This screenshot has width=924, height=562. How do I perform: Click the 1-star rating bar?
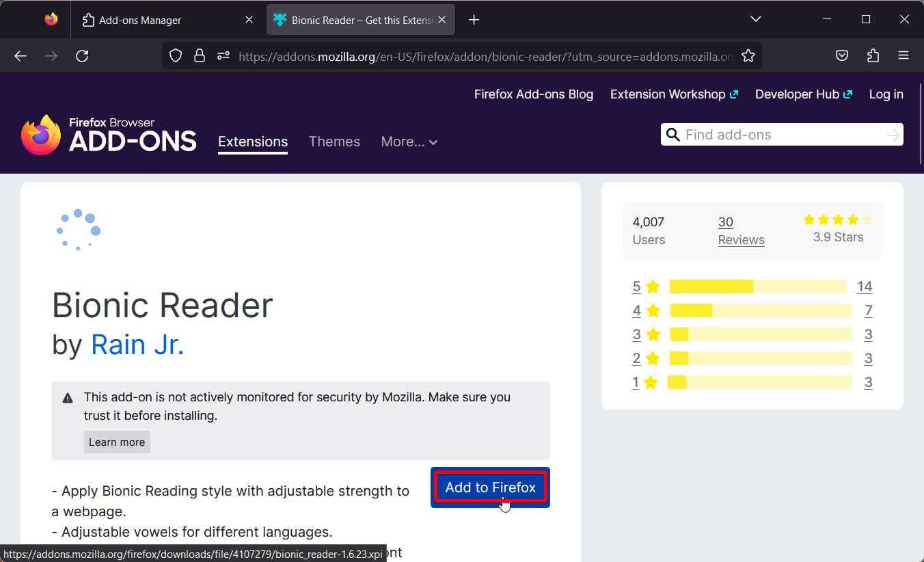[760, 382]
